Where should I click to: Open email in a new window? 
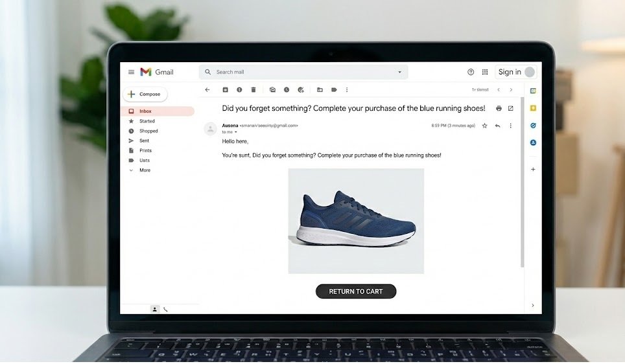pos(511,108)
